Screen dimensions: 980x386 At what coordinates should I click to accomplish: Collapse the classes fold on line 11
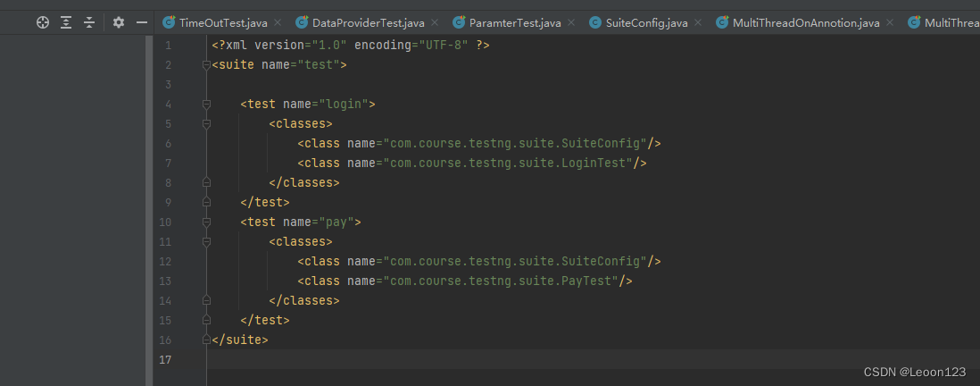(207, 241)
